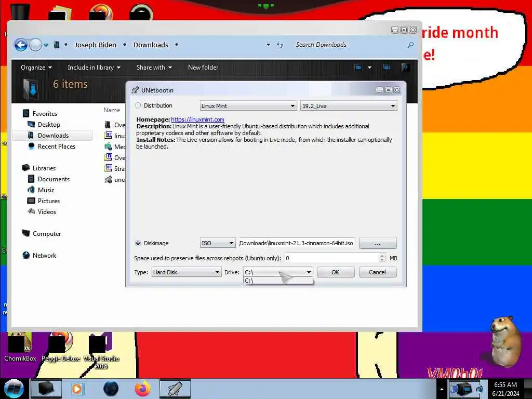Open the ChomikBox desktop shortcut
The width and height of the screenshot is (532, 399).
click(20, 347)
